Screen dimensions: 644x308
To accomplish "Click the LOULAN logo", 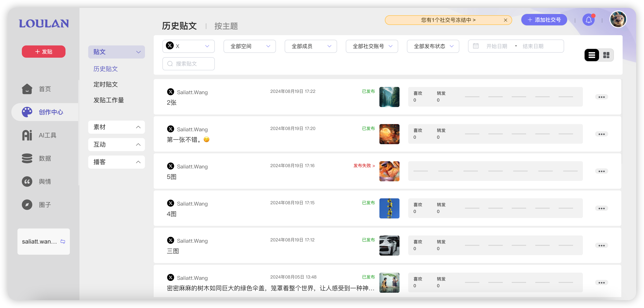I will point(44,24).
